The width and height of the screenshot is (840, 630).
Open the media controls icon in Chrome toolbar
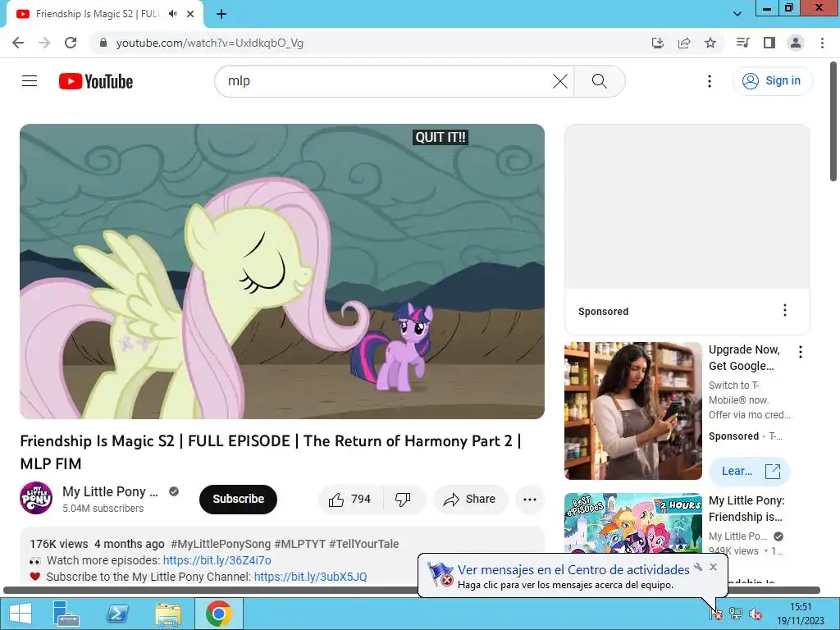pyautogui.click(x=742, y=43)
